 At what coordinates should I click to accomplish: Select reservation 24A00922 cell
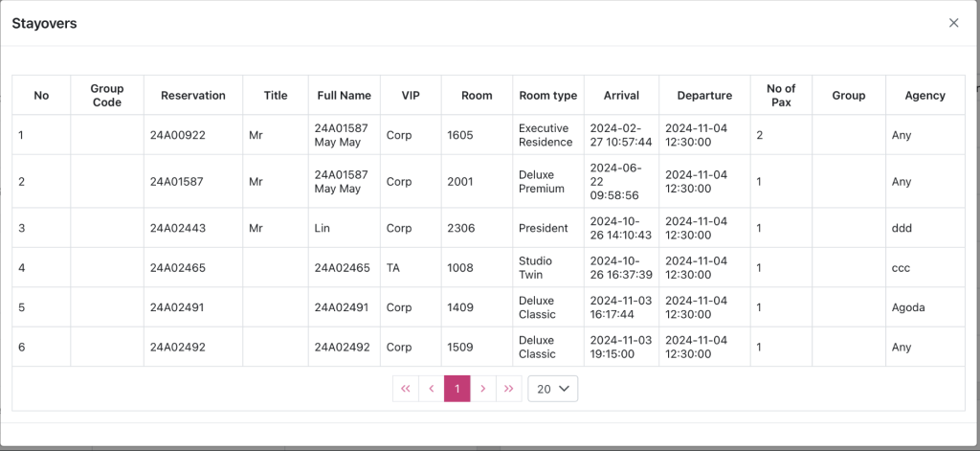[x=178, y=135]
